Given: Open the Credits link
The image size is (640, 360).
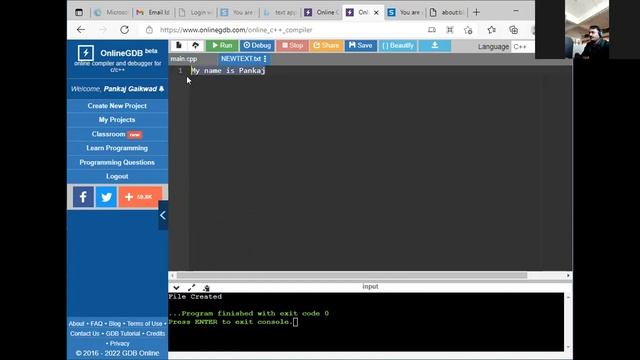Looking at the screenshot, I should [x=156, y=333].
